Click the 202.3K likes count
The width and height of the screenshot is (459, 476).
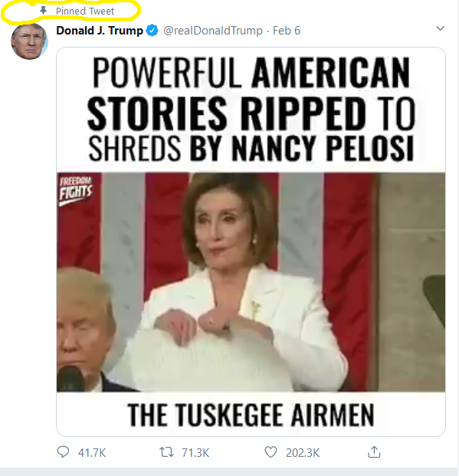pos(303,453)
